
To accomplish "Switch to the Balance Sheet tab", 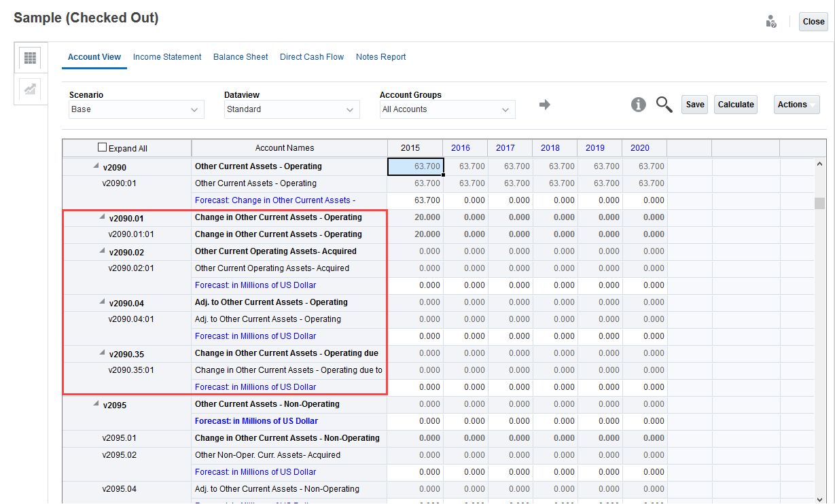I will pyautogui.click(x=241, y=57).
